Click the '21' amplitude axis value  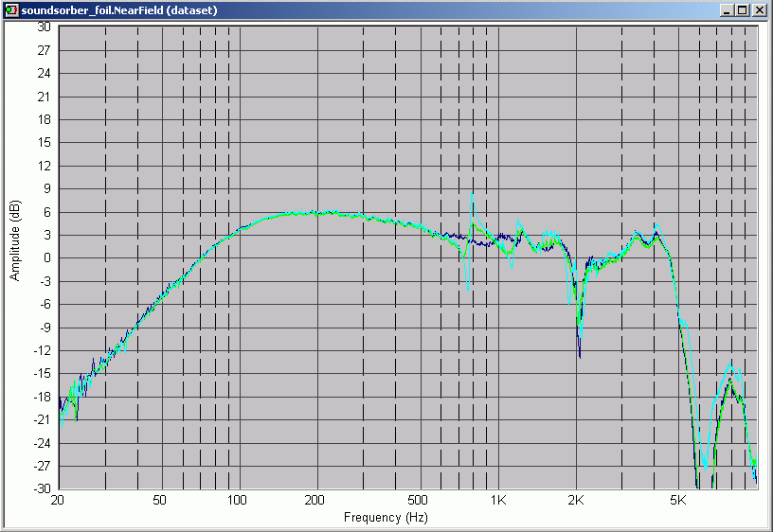pos(44,97)
